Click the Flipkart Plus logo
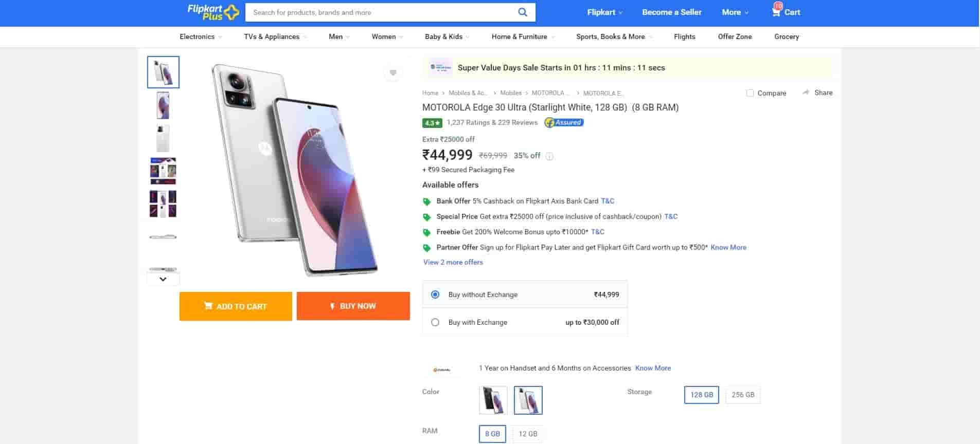The height and width of the screenshot is (444, 980). point(213,12)
